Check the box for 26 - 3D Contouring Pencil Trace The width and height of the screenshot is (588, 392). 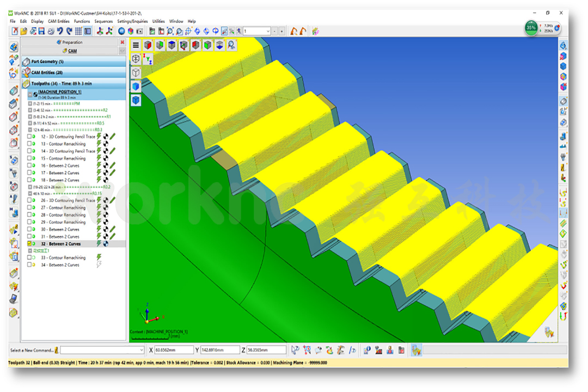pyautogui.click(x=29, y=200)
